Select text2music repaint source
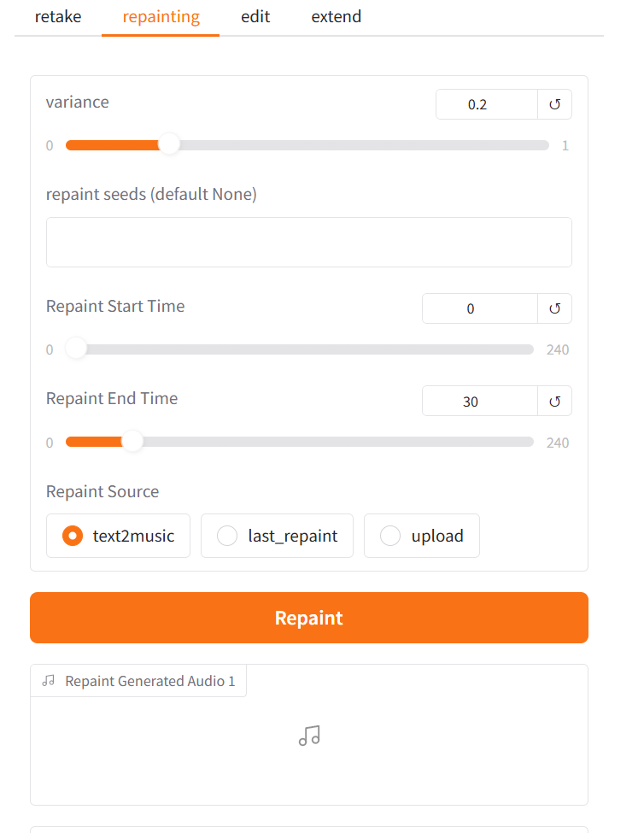The height and width of the screenshot is (833, 644). 73,536
